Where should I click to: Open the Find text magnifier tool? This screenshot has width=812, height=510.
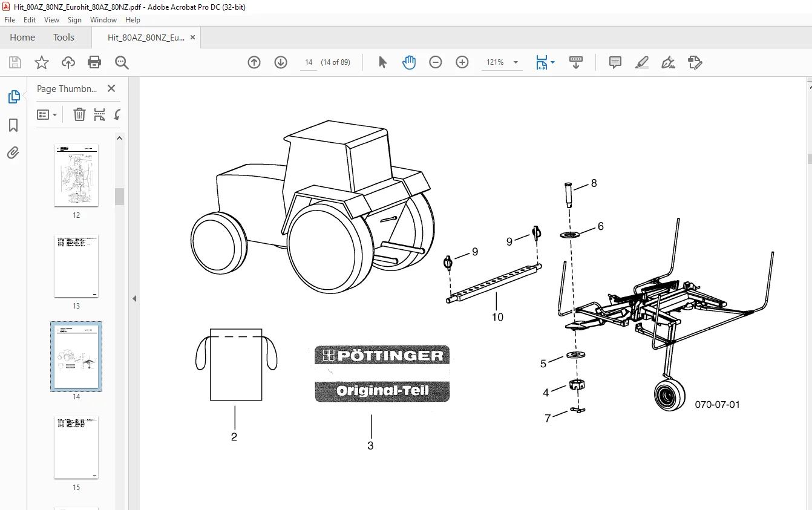[x=122, y=62]
